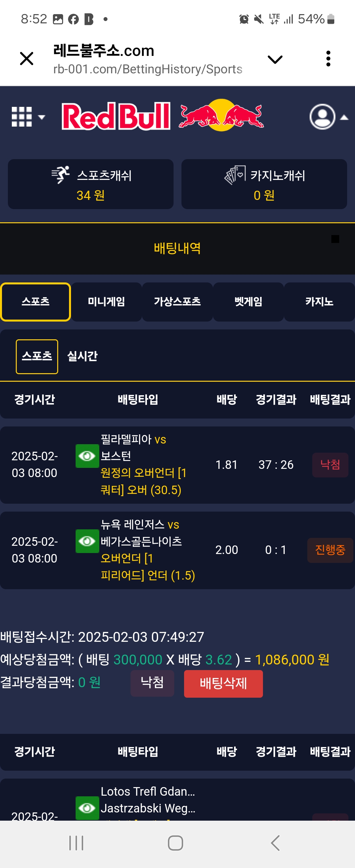355x868 pixels.
Task: Open the 벳게임 tab
Action: (x=248, y=301)
